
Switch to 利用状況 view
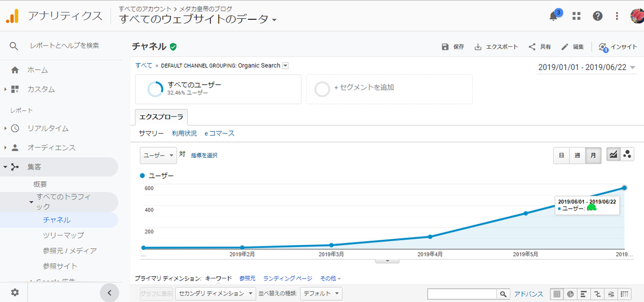click(184, 133)
